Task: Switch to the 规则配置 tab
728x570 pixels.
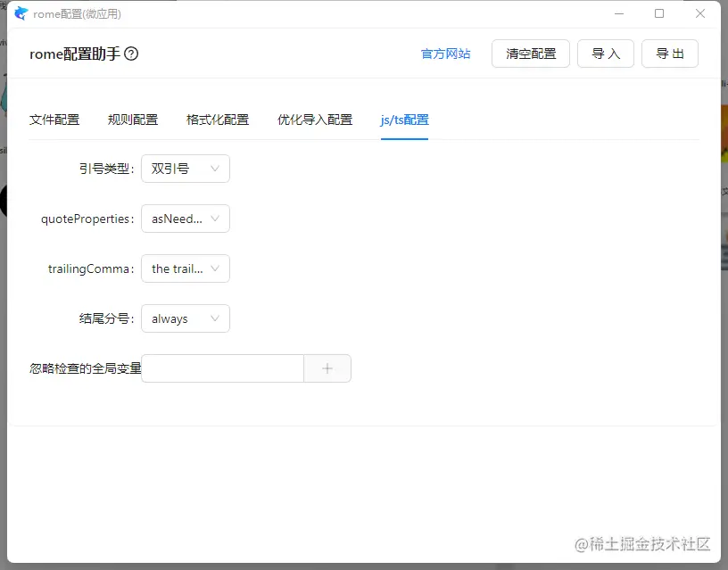Action: click(133, 120)
